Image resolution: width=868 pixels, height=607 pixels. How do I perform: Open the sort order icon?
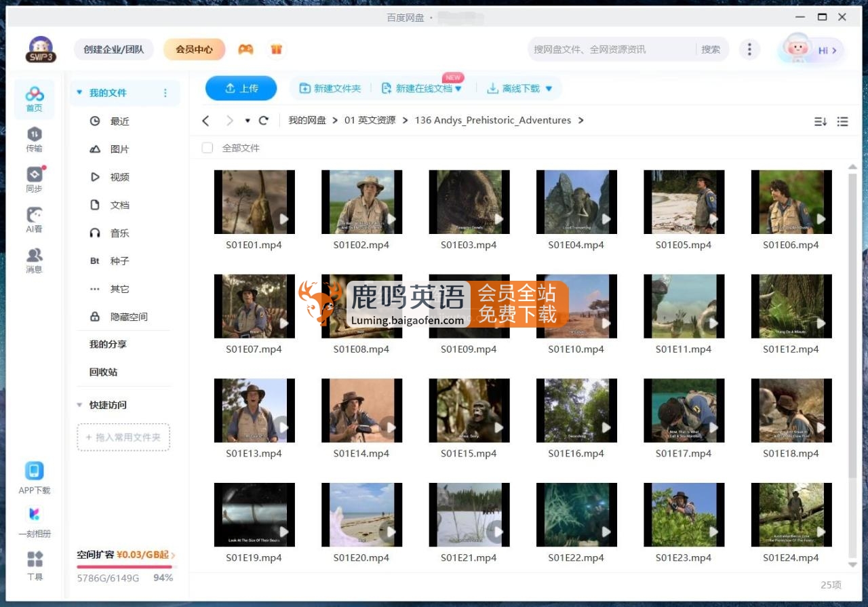[821, 121]
